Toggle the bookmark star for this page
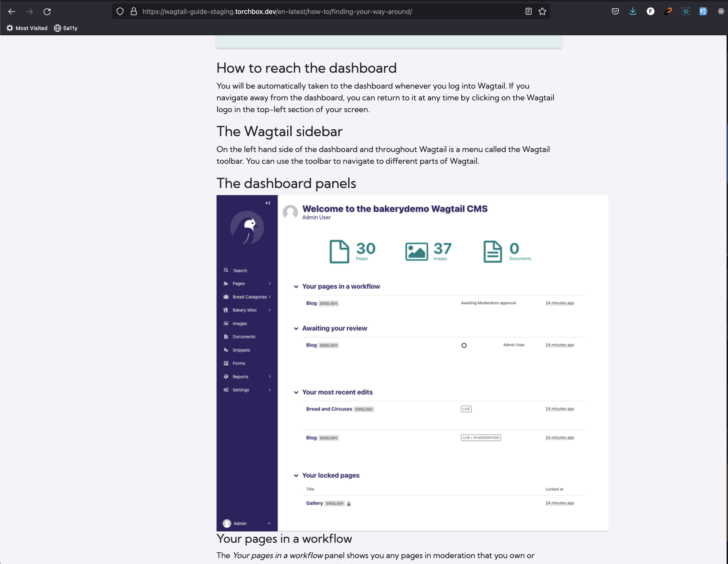The image size is (728, 564). 542,11
